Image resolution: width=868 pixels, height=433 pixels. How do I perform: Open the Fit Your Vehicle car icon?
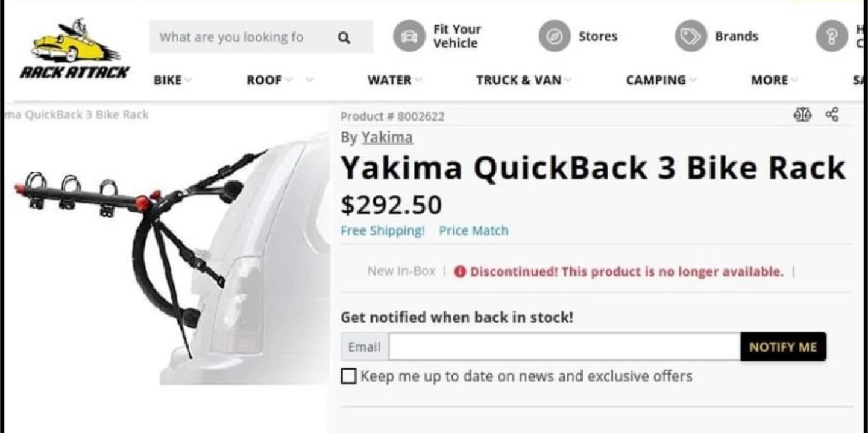[x=409, y=36]
